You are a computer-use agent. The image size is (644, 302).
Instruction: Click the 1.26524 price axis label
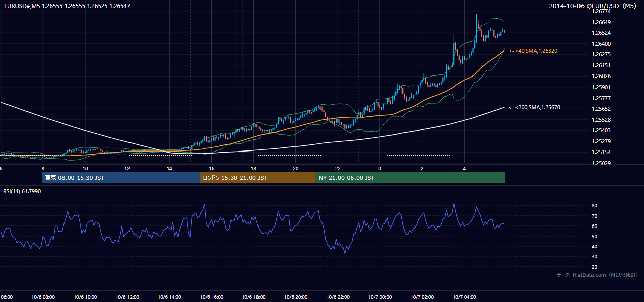(x=601, y=33)
